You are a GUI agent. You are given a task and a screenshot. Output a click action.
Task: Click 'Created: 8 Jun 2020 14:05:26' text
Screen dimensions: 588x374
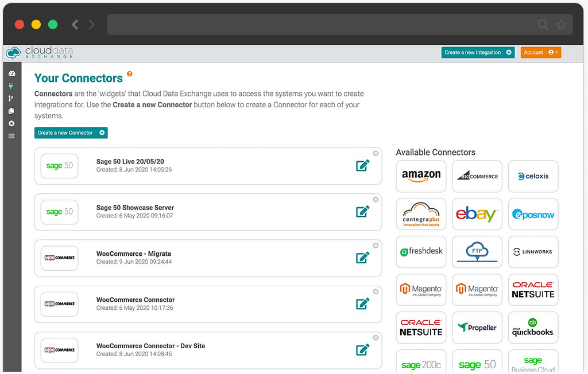tap(134, 170)
